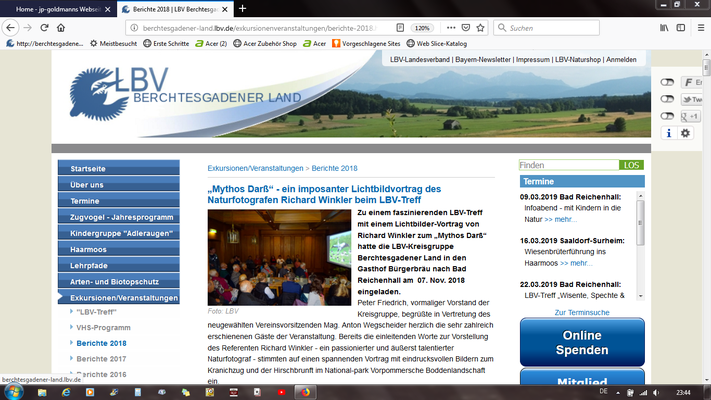The height and width of the screenshot is (400, 711).
Task: Click the green LOS search button
Action: tap(631, 165)
